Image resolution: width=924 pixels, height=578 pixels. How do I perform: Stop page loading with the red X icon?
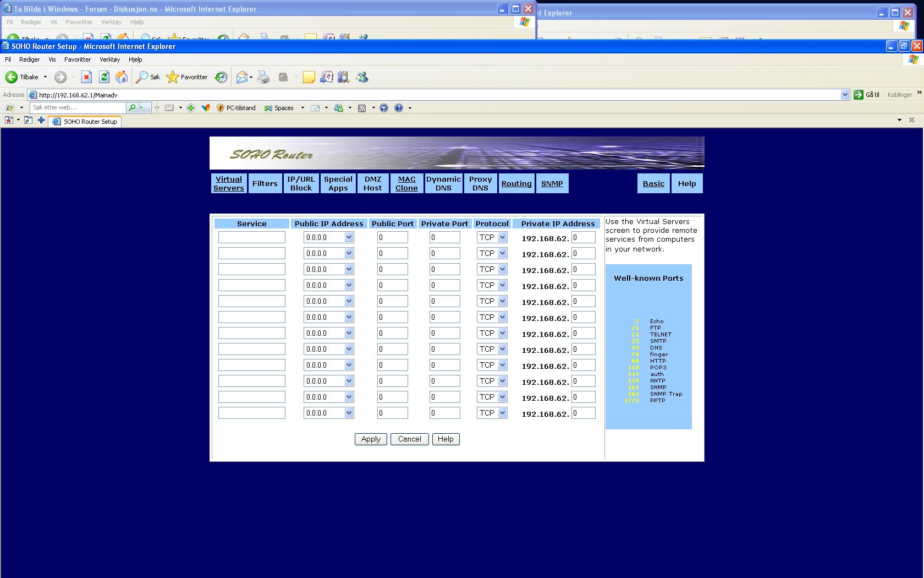point(86,77)
